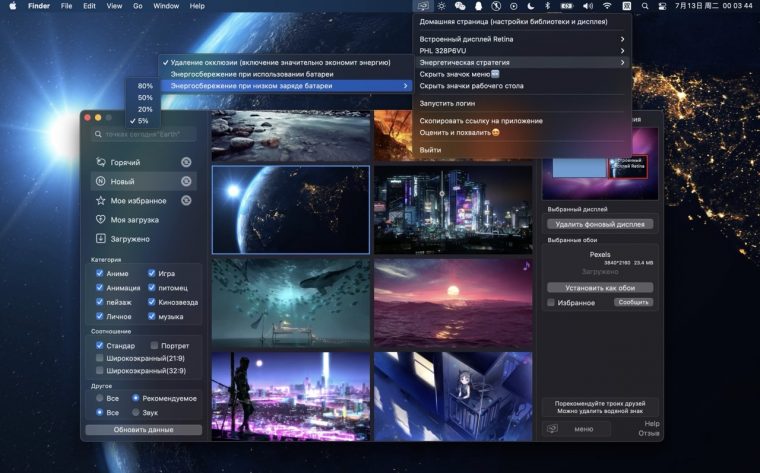Screen dimensions: 760x473
Task: Click the Обновить данные button
Action: pyautogui.click(x=143, y=430)
